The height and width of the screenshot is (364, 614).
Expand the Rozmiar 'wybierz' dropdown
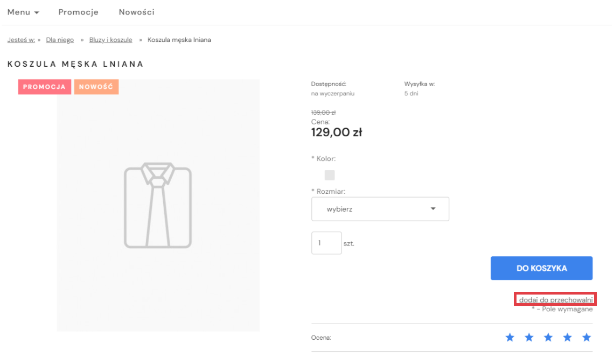coord(380,209)
